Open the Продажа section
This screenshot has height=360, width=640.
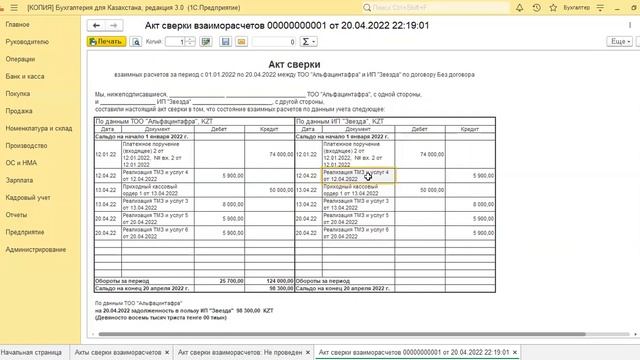pyautogui.click(x=19, y=111)
